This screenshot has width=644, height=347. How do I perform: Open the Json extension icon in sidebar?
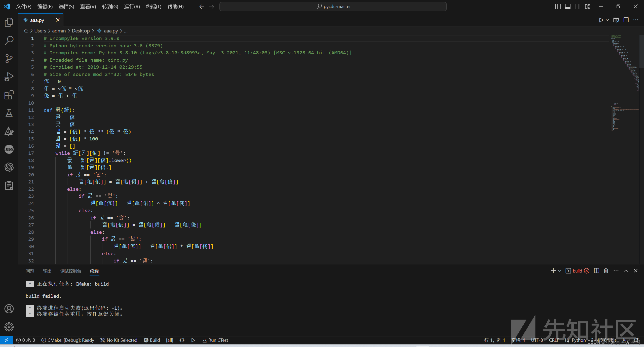pyautogui.click(x=9, y=149)
